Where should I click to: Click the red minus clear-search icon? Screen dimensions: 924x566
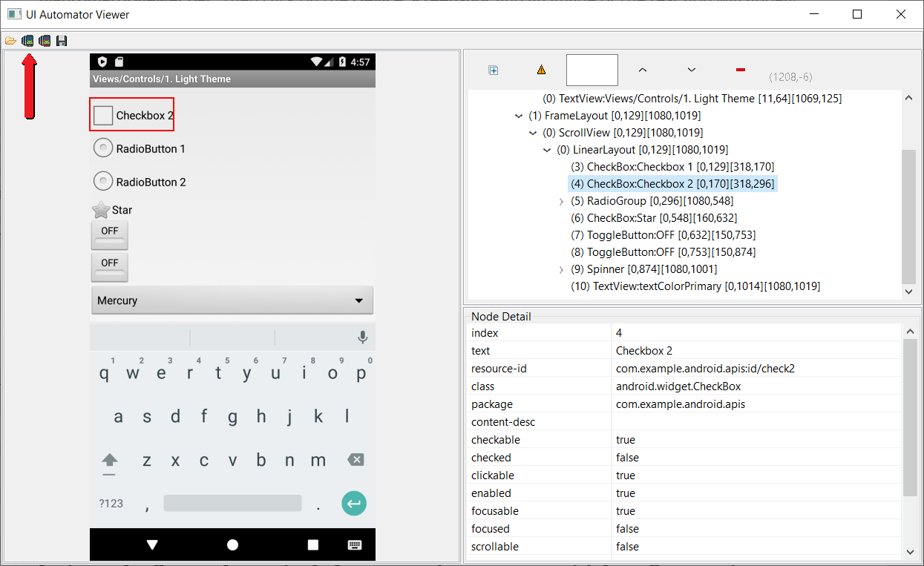(x=739, y=69)
